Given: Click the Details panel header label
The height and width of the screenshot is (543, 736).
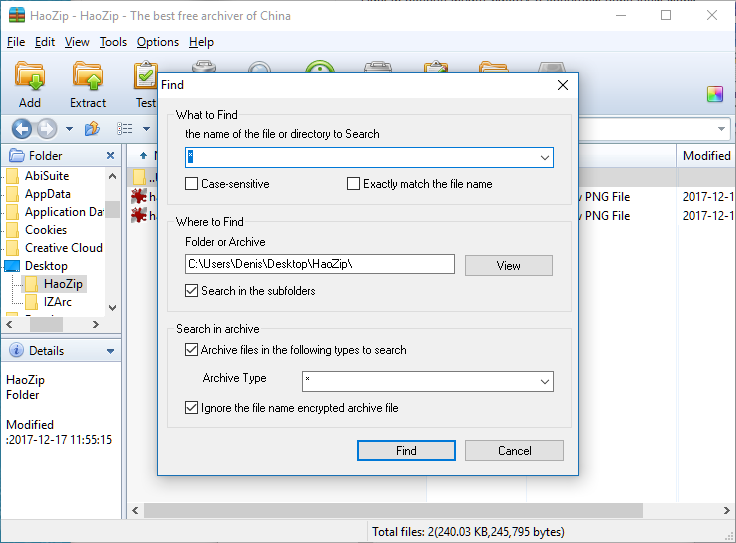Looking at the screenshot, I should click(x=46, y=351).
